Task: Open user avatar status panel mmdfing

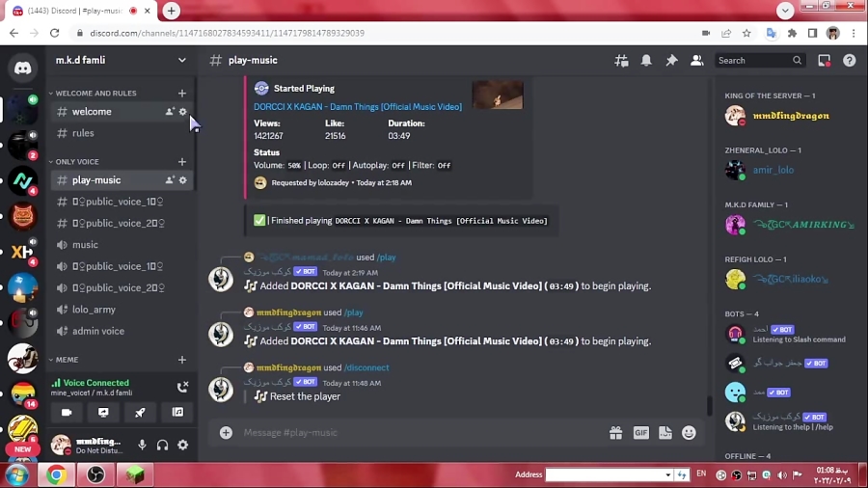Action: click(x=89, y=445)
